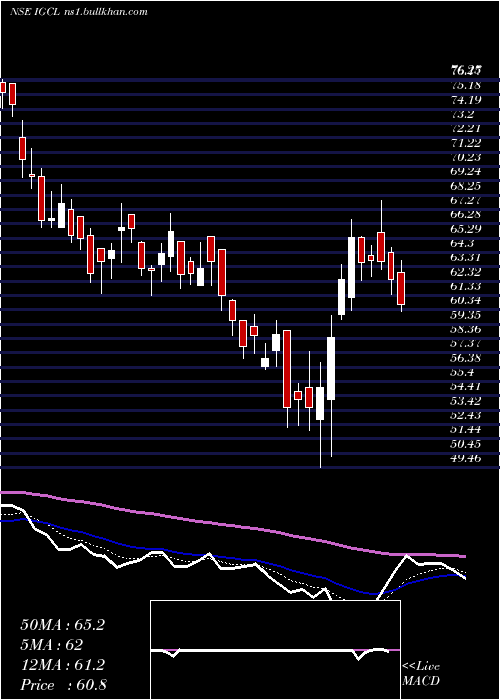Click the 68.25 price axis label
Screen dimensions: 500x700
tap(466, 186)
